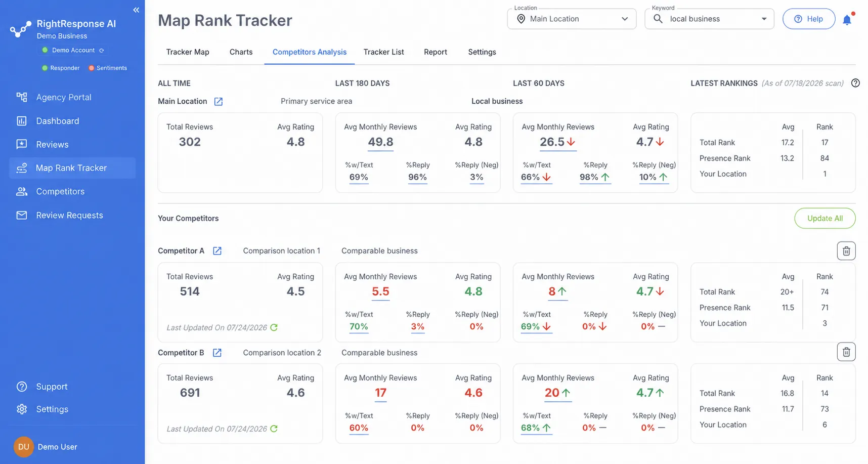Image resolution: width=868 pixels, height=464 pixels.
Task: Open Reviews in sidebar
Action: 72,145
